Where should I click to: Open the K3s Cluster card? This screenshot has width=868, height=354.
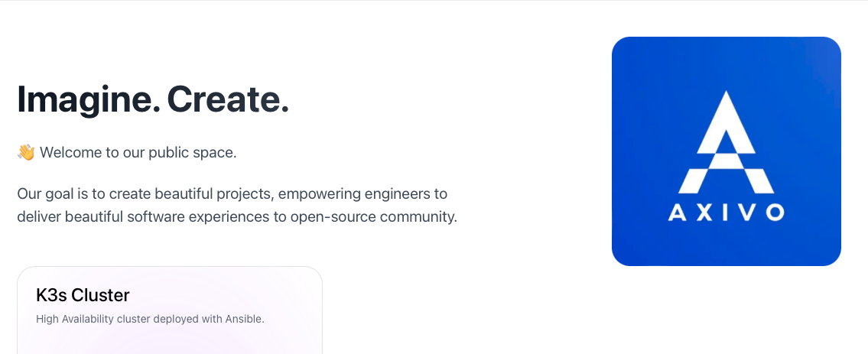tap(169, 310)
